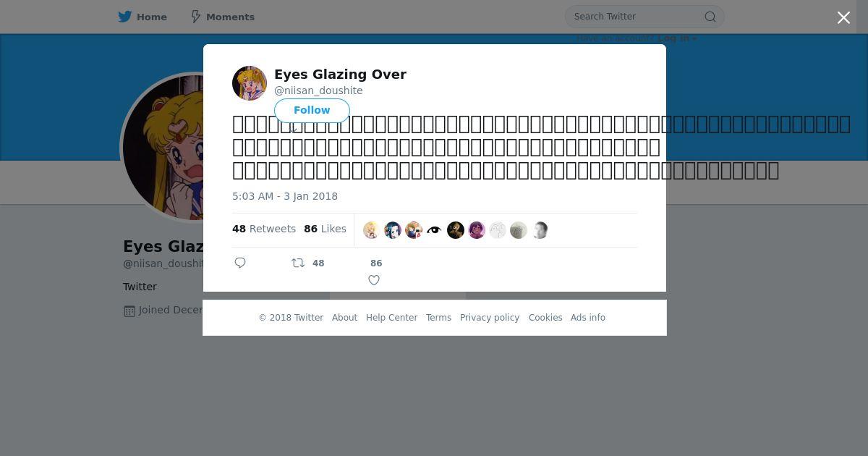The image size is (868, 456).
Task: Click the Moments lightning bolt icon
Action: pos(195,17)
